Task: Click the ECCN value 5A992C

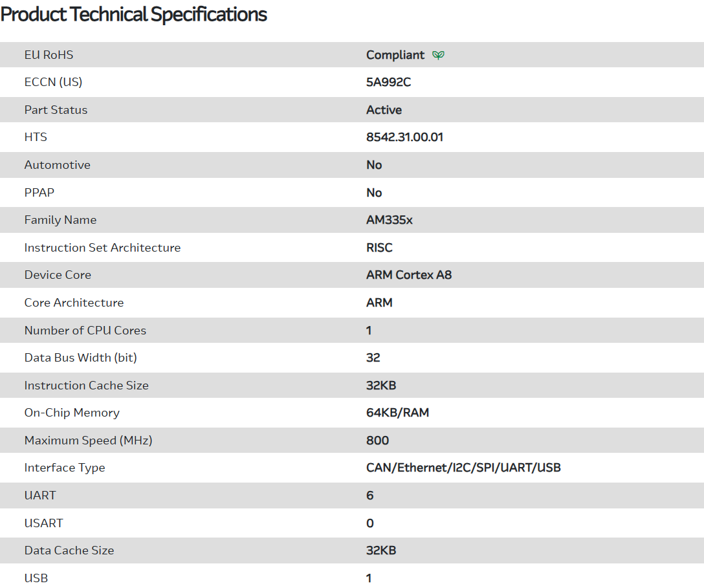Action: 388,82
